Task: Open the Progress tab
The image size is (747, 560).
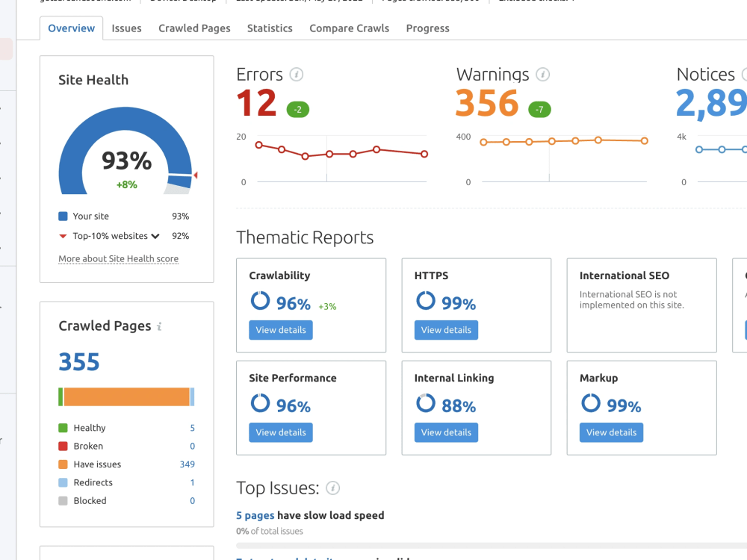Action: pos(427,28)
